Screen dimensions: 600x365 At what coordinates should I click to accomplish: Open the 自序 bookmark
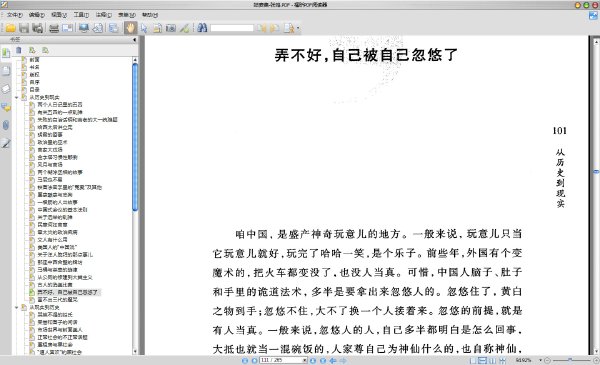coord(34,82)
